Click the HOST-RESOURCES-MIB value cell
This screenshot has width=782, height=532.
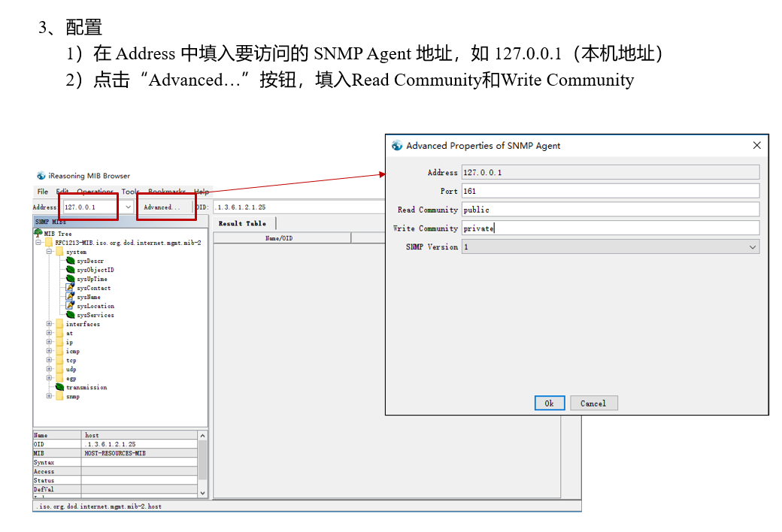click(139, 453)
